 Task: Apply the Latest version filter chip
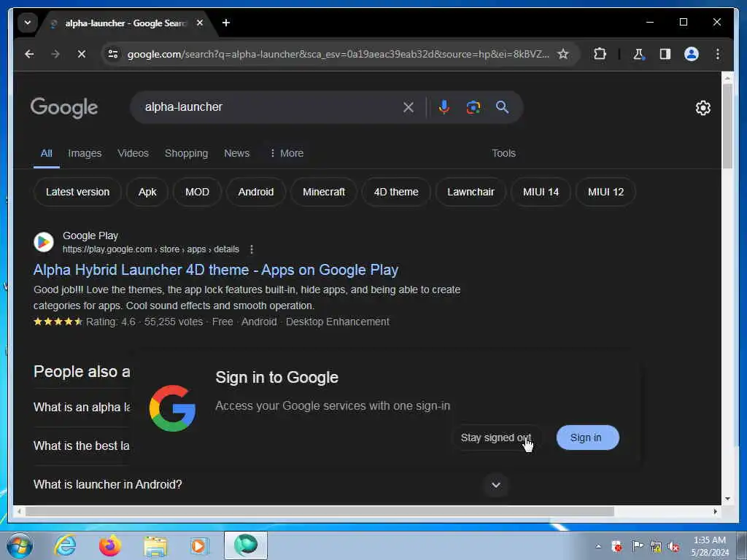click(x=77, y=192)
